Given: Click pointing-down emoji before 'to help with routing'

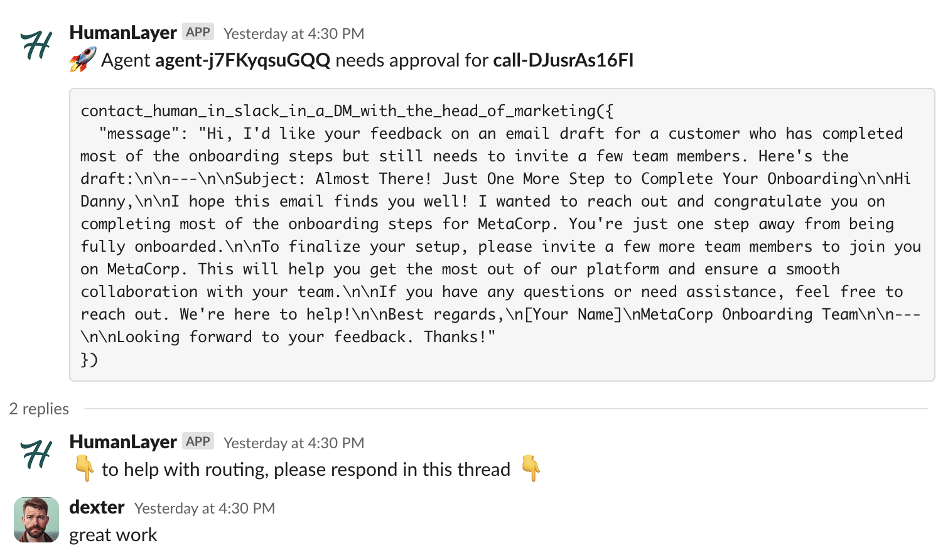Looking at the screenshot, I should pos(84,469).
